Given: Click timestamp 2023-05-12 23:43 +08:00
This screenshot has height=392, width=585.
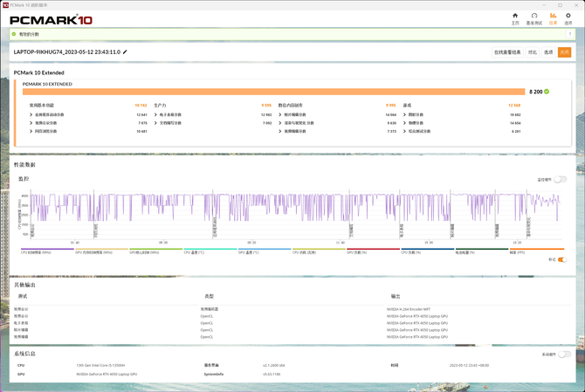Looking at the screenshot, I should (469, 365).
